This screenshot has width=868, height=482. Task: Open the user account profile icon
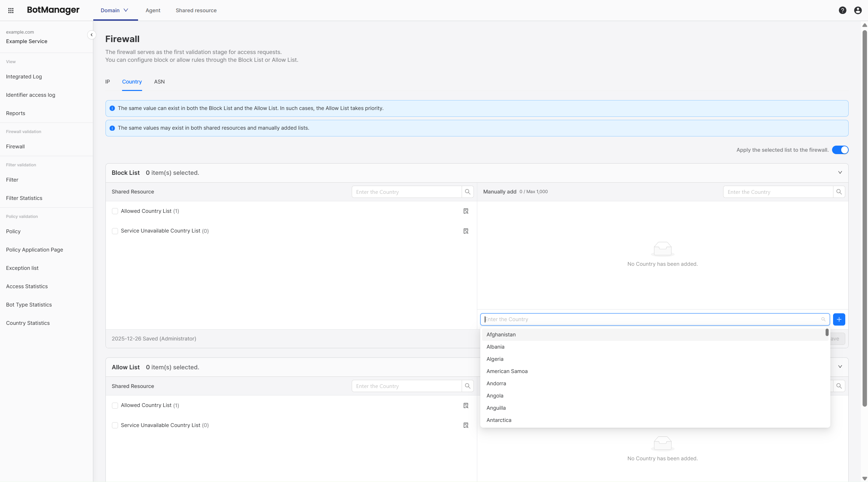pos(858,11)
